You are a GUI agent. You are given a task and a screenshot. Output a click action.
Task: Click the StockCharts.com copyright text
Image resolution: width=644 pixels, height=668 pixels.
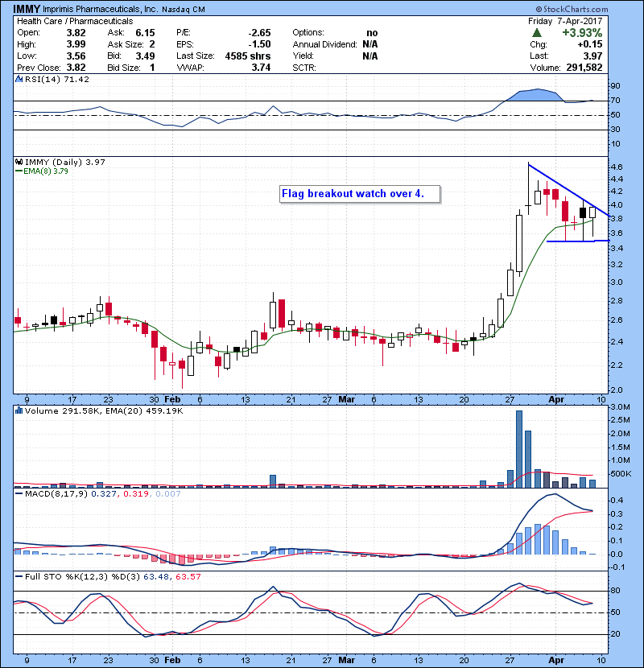tap(572, 9)
